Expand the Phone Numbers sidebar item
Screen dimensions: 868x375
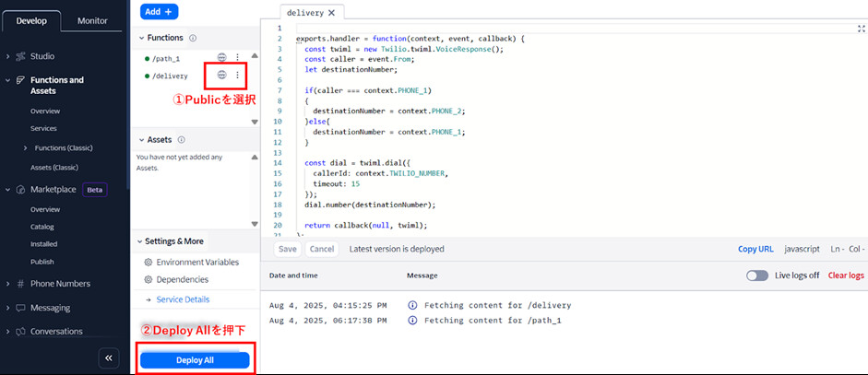point(7,284)
